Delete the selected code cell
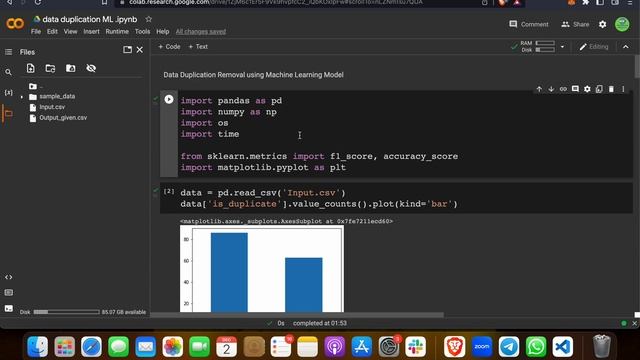The height and width of the screenshot is (360, 640). point(611,89)
